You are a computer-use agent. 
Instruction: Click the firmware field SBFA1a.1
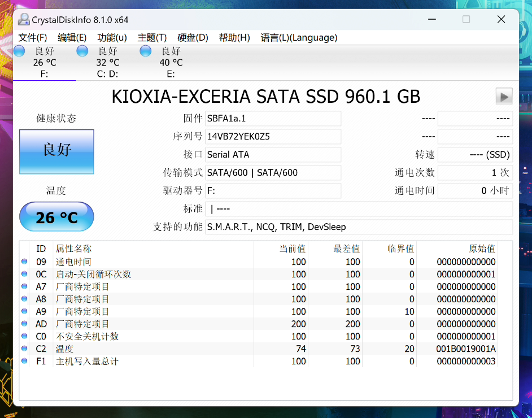[x=273, y=119]
